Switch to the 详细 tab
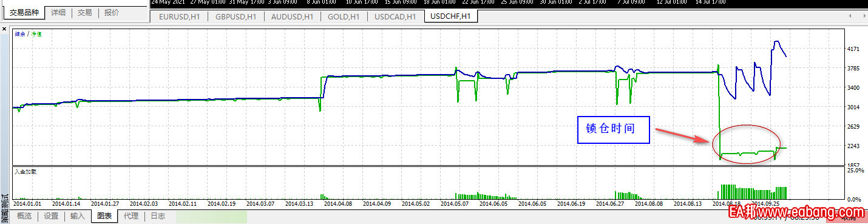 (x=59, y=12)
